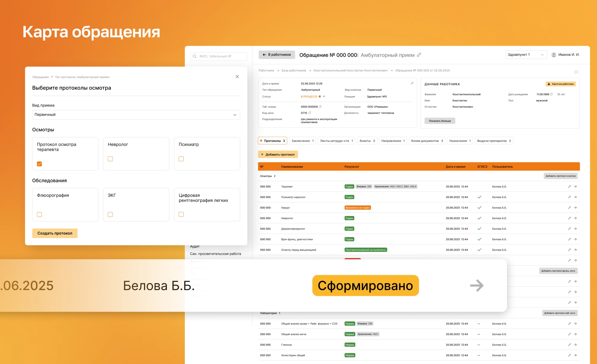
Task: Copy код цеха G710 via copy icon
Action: (x=310, y=113)
